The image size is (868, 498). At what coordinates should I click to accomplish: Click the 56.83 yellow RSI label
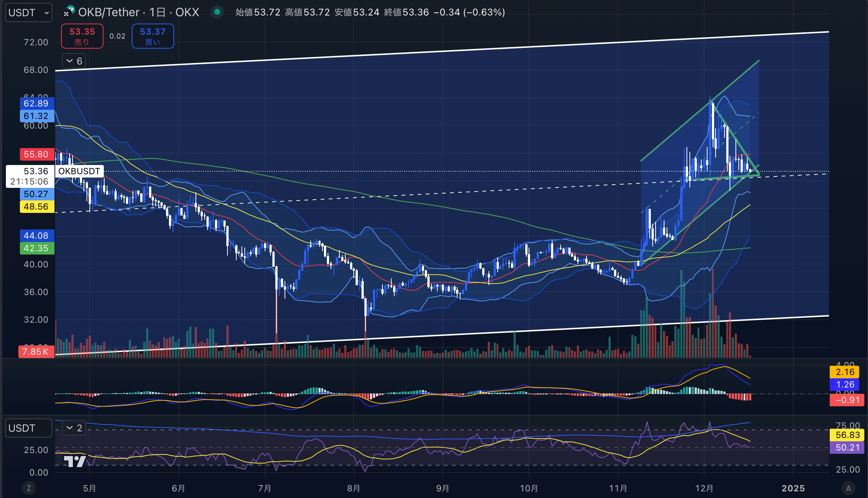(x=847, y=435)
